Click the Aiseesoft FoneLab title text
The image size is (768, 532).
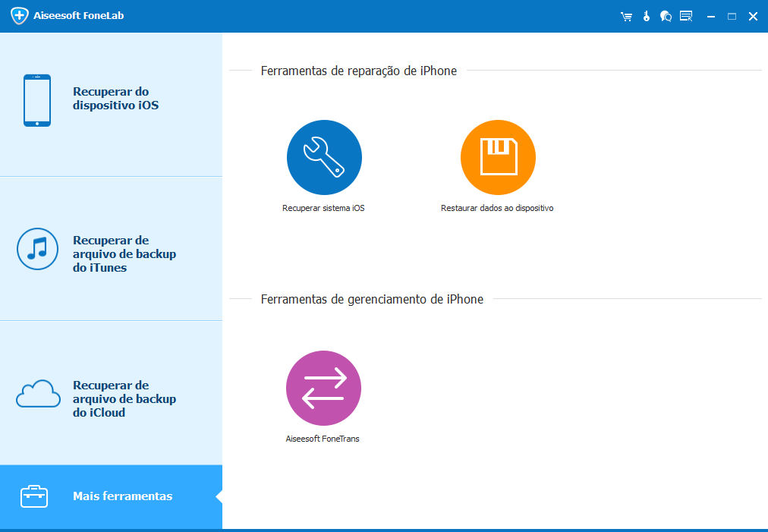coord(79,16)
